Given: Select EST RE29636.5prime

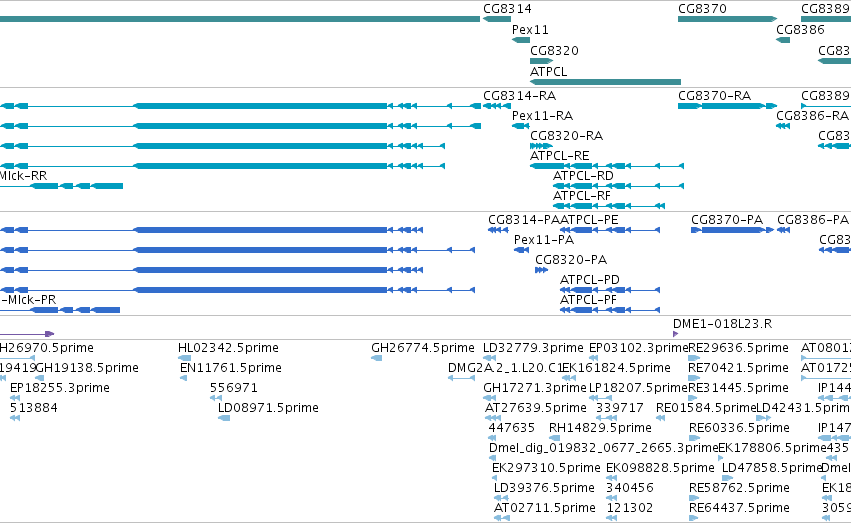Looking at the screenshot, I should (738, 348).
